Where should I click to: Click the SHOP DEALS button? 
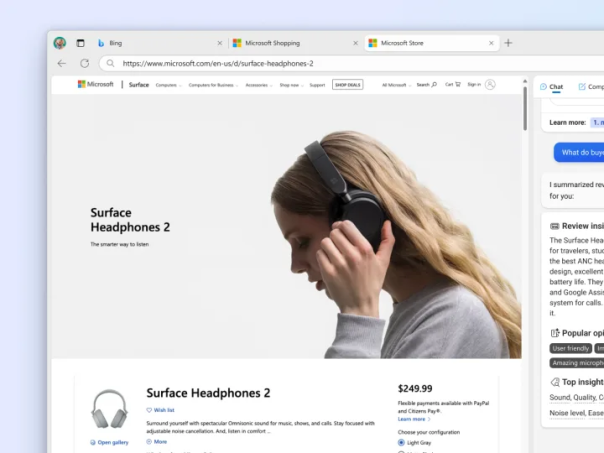[x=347, y=85]
